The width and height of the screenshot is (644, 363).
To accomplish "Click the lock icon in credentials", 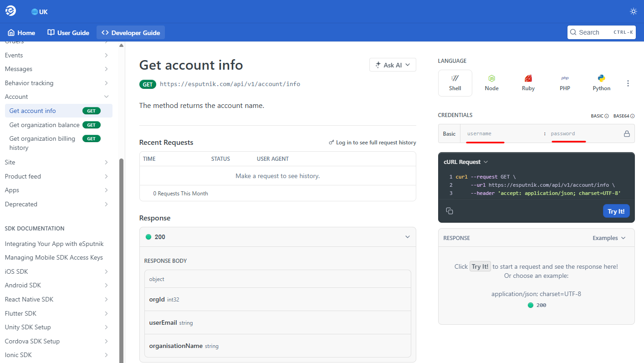I will pyautogui.click(x=627, y=134).
